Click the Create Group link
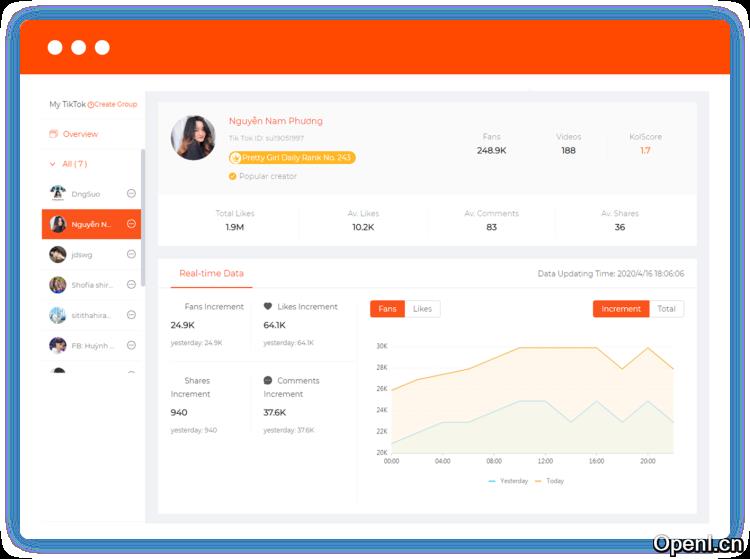Viewport: 750px width, 559px height. [115, 105]
